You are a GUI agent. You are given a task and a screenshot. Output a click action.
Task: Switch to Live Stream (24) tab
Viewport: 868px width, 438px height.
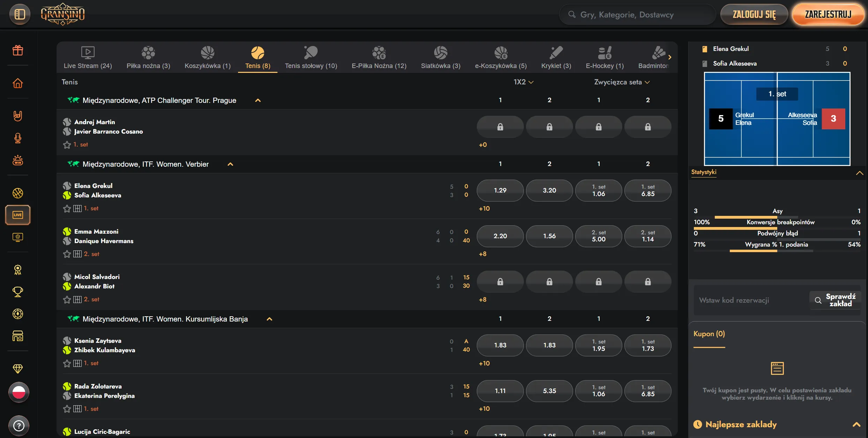point(88,58)
